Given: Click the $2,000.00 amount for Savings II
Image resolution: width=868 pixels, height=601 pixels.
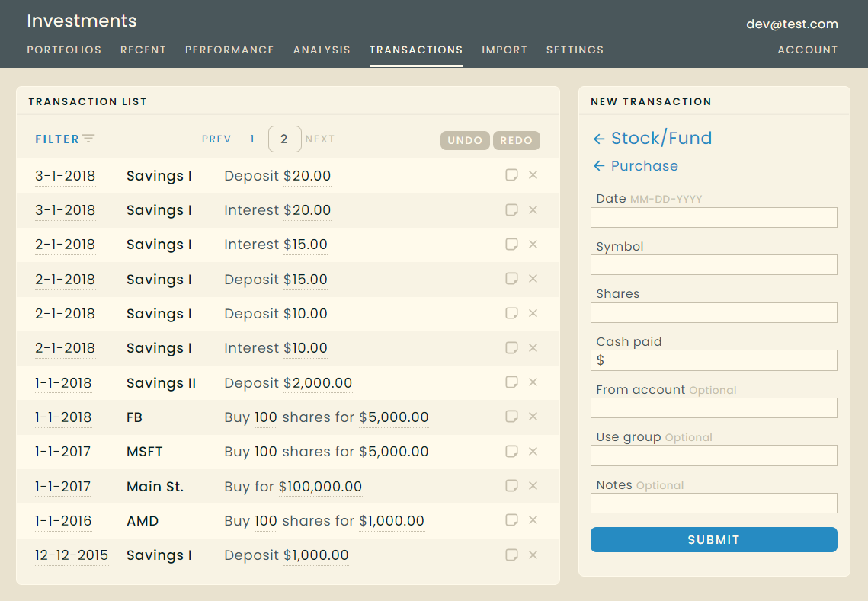Looking at the screenshot, I should tap(318, 383).
